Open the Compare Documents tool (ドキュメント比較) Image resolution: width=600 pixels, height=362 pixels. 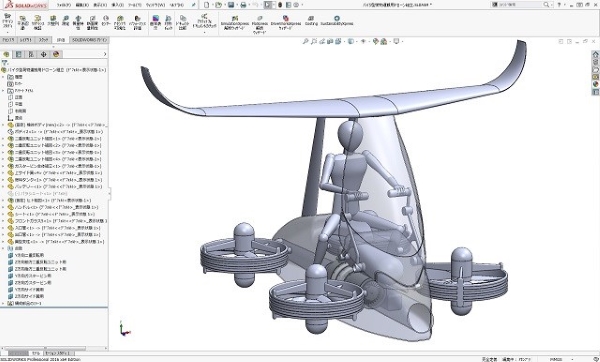[183, 23]
